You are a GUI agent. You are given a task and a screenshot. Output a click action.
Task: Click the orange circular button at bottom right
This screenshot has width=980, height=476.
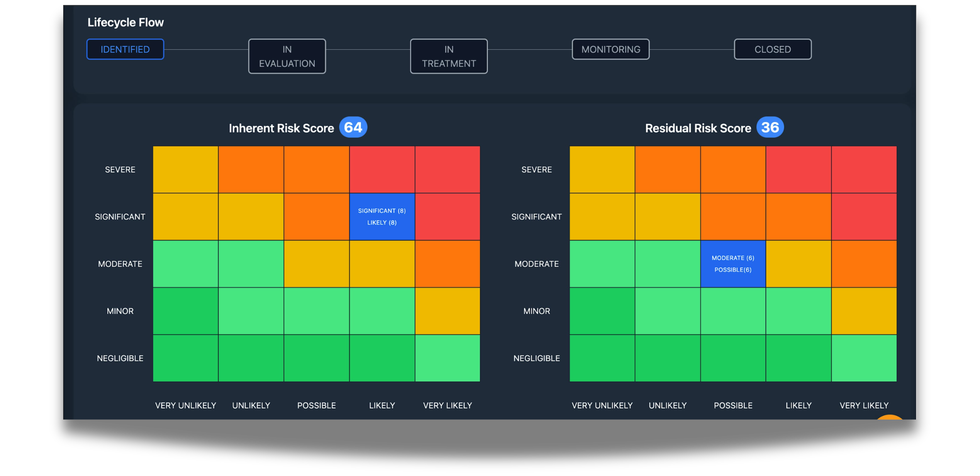tap(890, 417)
